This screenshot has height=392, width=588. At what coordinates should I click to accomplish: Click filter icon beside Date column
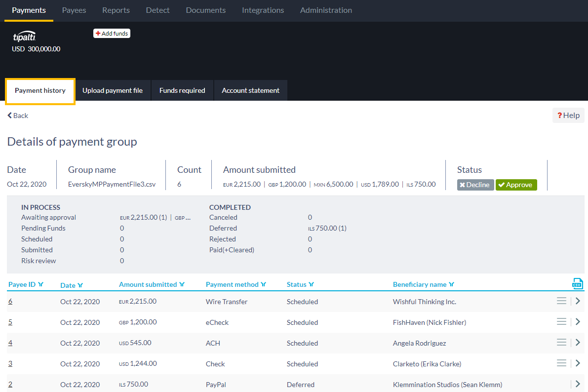click(80, 285)
